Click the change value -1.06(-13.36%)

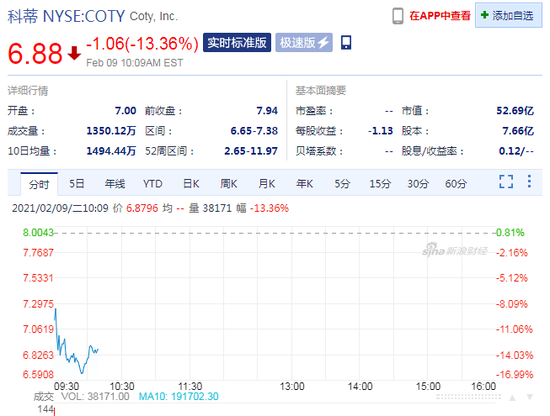click(142, 44)
